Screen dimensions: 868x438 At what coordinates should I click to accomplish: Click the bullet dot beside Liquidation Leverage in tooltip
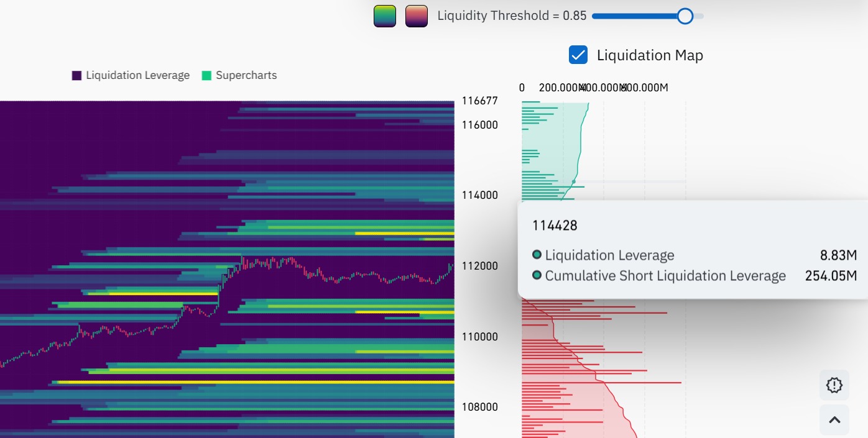click(x=537, y=255)
